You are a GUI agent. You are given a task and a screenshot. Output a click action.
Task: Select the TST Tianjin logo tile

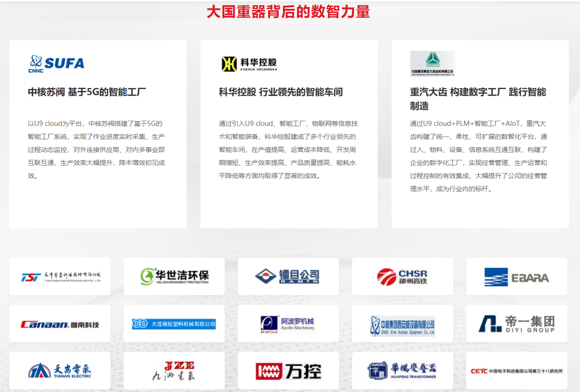click(60, 276)
